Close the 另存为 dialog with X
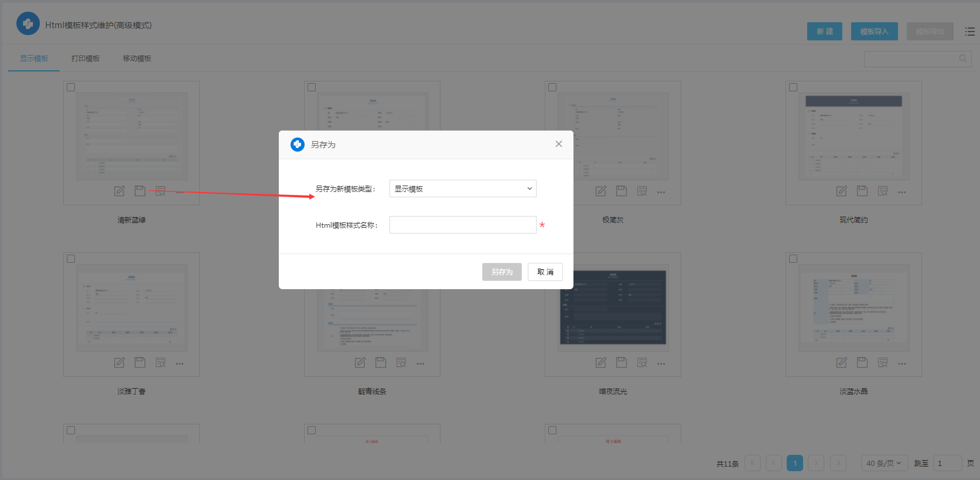The image size is (980, 480). 559,144
